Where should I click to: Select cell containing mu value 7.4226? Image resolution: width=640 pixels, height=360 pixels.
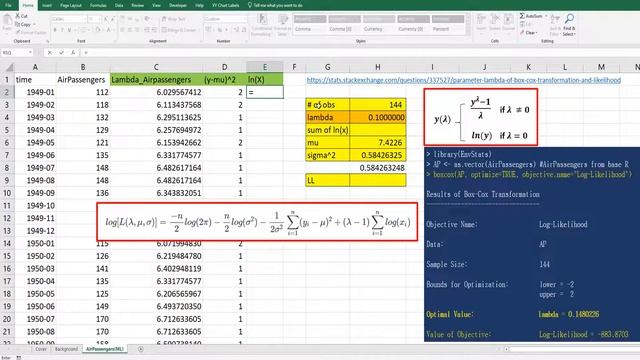[x=378, y=142]
